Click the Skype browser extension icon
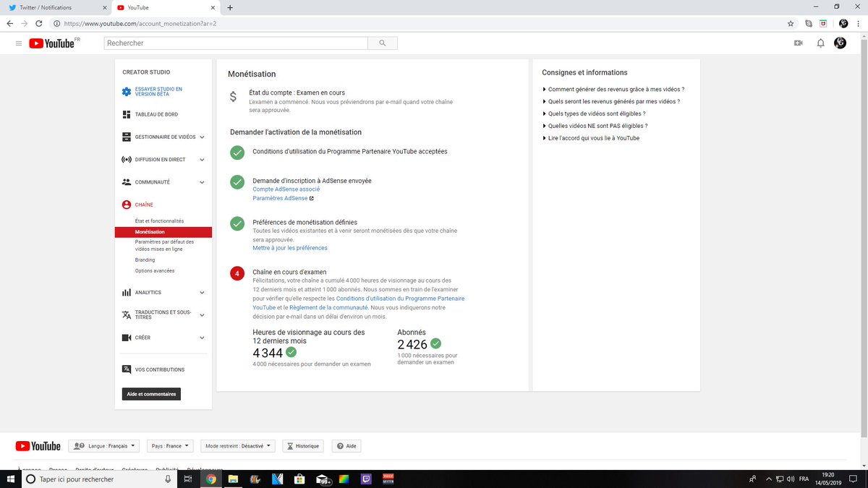The width and height of the screenshot is (868, 488). tap(809, 23)
